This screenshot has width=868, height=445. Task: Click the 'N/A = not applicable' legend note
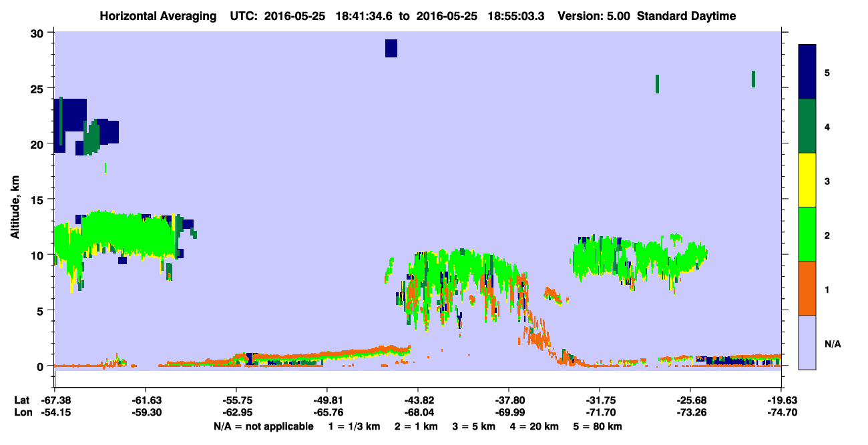click(263, 426)
